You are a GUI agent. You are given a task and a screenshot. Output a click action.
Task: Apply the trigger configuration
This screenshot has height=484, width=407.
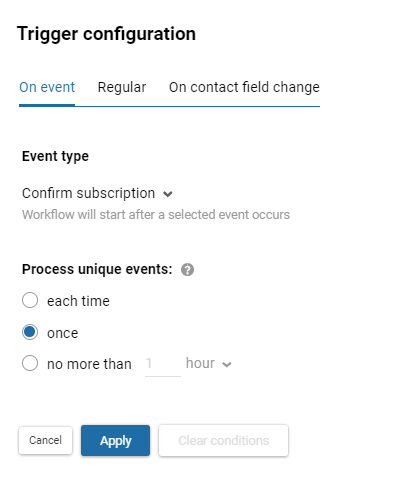tap(115, 440)
